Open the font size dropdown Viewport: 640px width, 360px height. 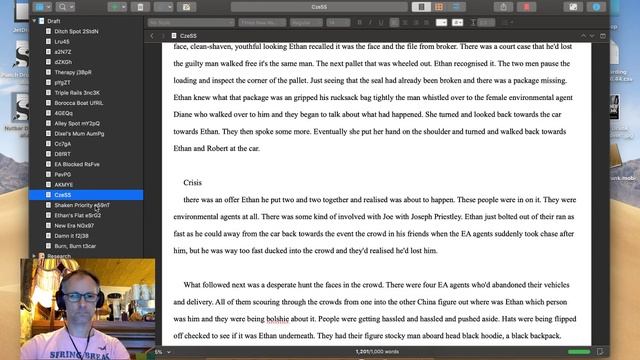coord(338,22)
